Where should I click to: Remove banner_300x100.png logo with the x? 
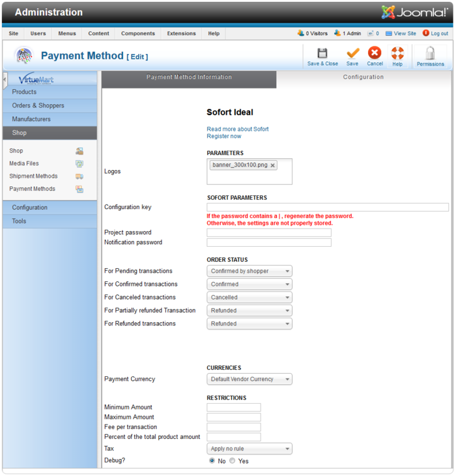pos(273,165)
